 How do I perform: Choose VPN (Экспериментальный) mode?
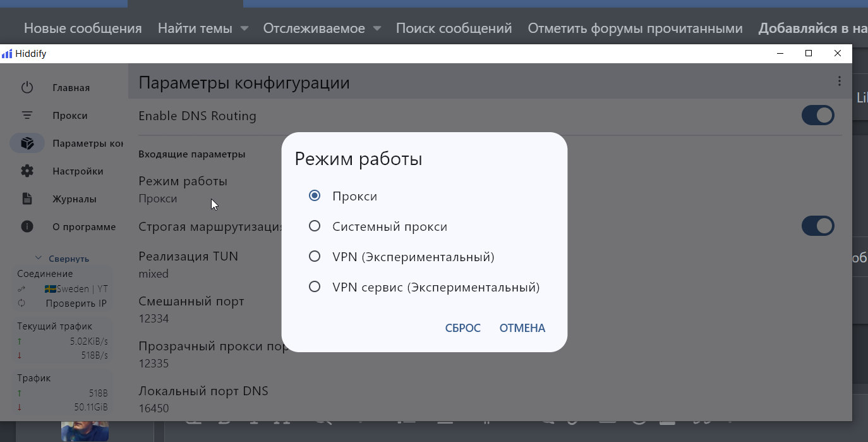(x=315, y=257)
